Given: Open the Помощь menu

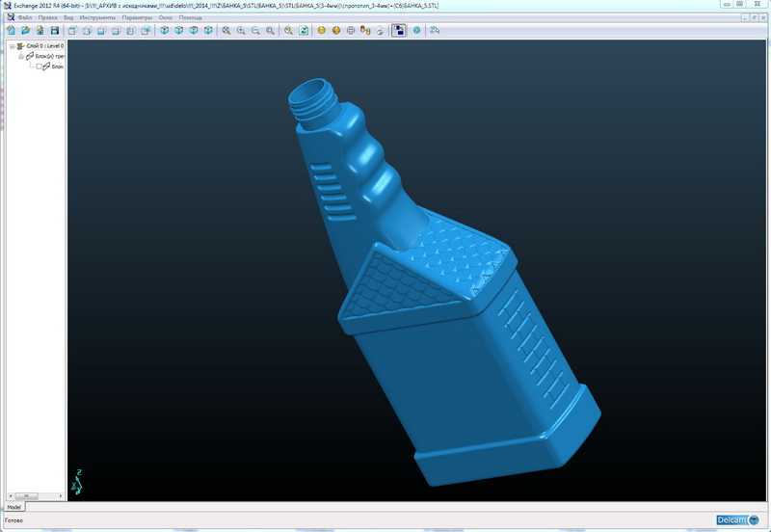Looking at the screenshot, I should pyautogui.click(x=191, y=17).
